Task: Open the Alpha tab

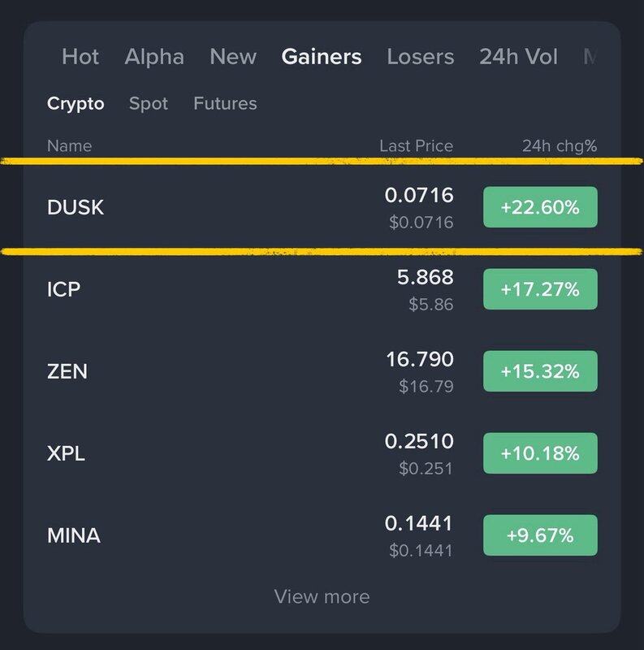Action: (154, 57)
